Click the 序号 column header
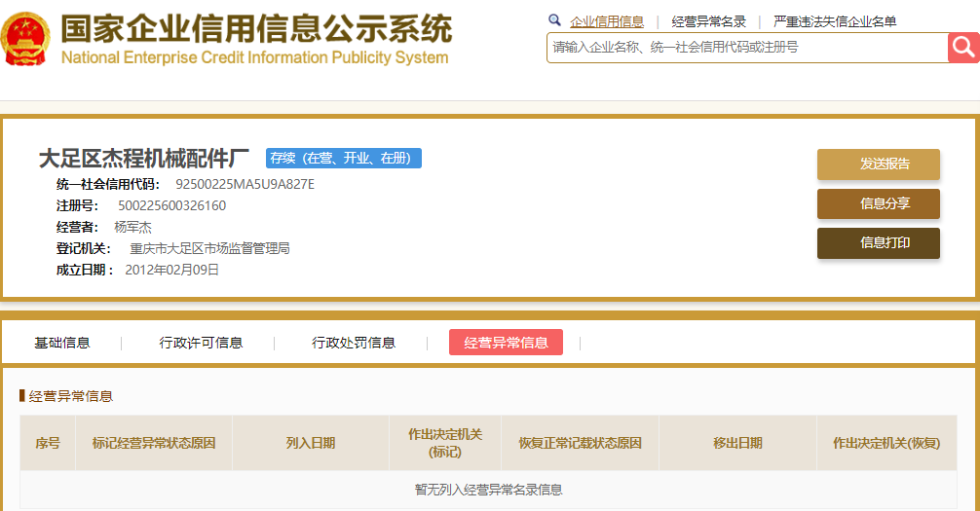Screen dimensions: 980x511 pyautogui.click(x=48, y=443)
